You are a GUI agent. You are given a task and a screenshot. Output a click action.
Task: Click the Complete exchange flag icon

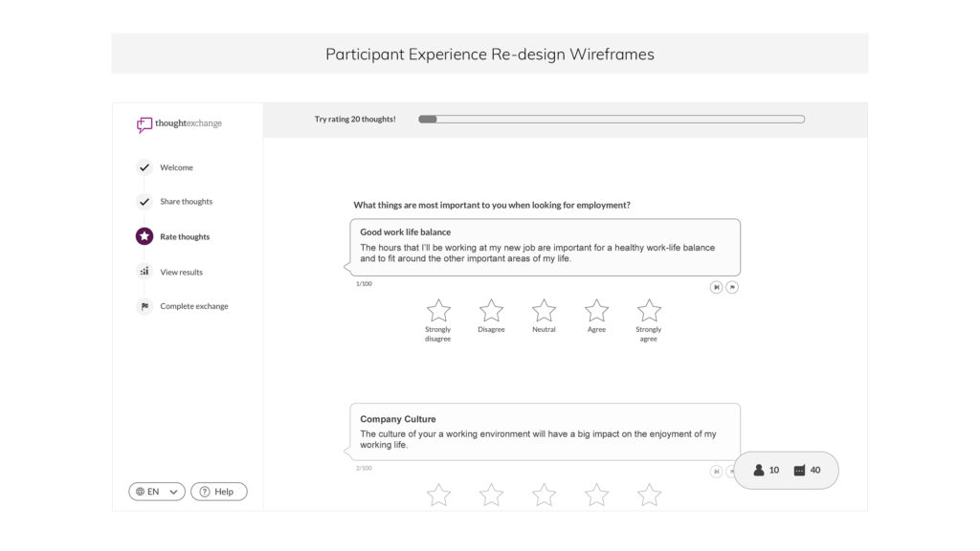pyautogui.click(x=145, y=306)
